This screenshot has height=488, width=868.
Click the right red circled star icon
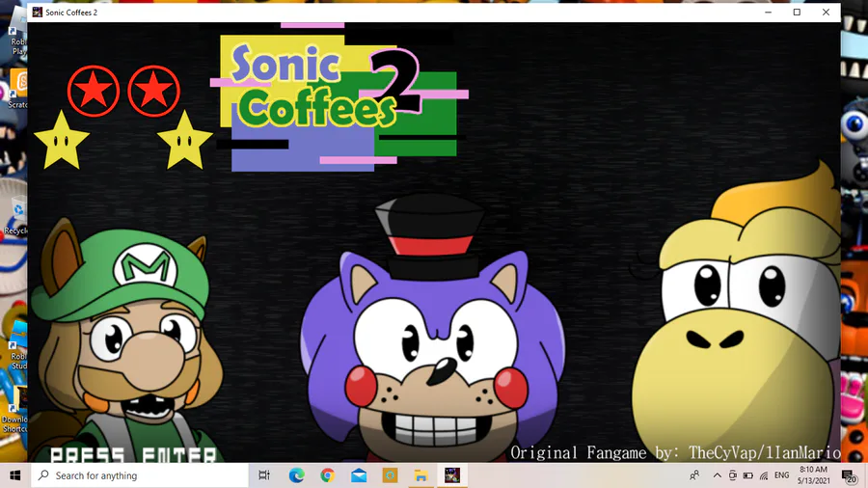point(154,92)
